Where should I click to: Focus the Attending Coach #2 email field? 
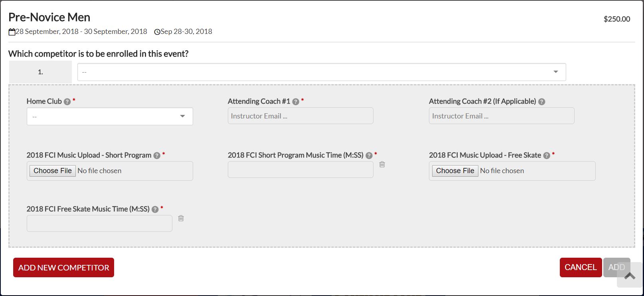[x=502, y=116]
